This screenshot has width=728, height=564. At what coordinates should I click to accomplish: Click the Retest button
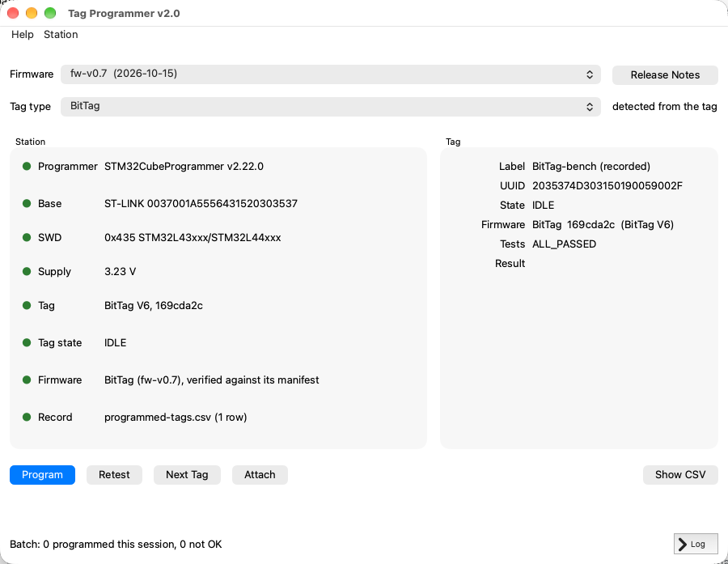(114, 475)
